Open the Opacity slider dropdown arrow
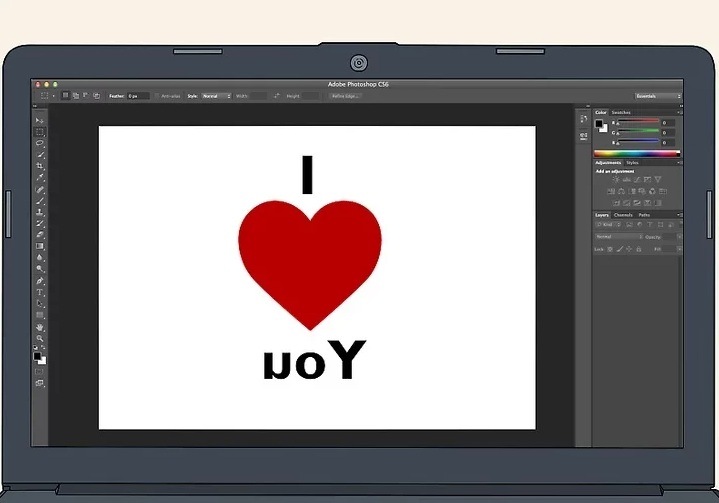Viewport: 719px width, 503px height. [x=679, y=237]
